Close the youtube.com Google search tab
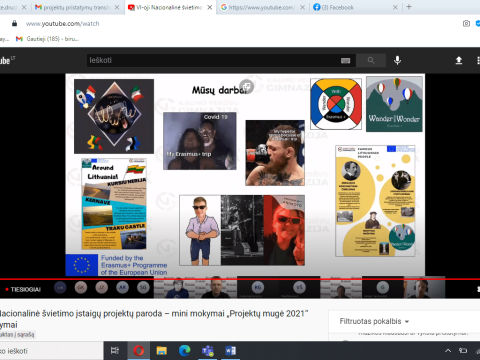The height and width of the screenshot is (360, 480). click(x=302, y=7)
